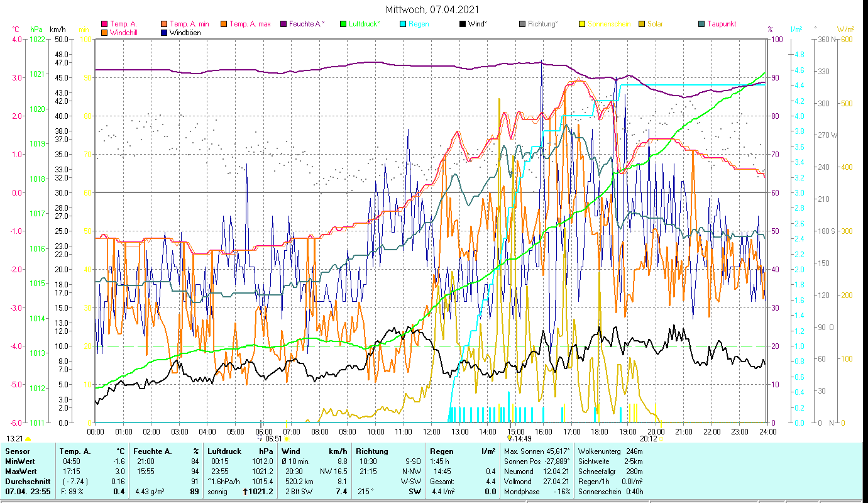Click the '520.2 km' wind run value
The width and height of the screenshot is (868, 503).
(x=299, y=482)
